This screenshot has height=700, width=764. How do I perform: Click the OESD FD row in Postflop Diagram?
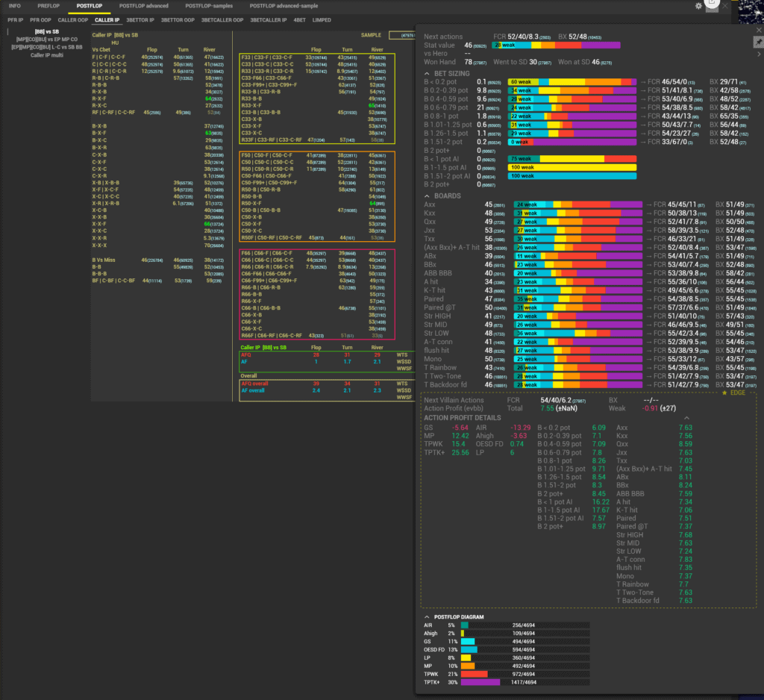point(507,650)
